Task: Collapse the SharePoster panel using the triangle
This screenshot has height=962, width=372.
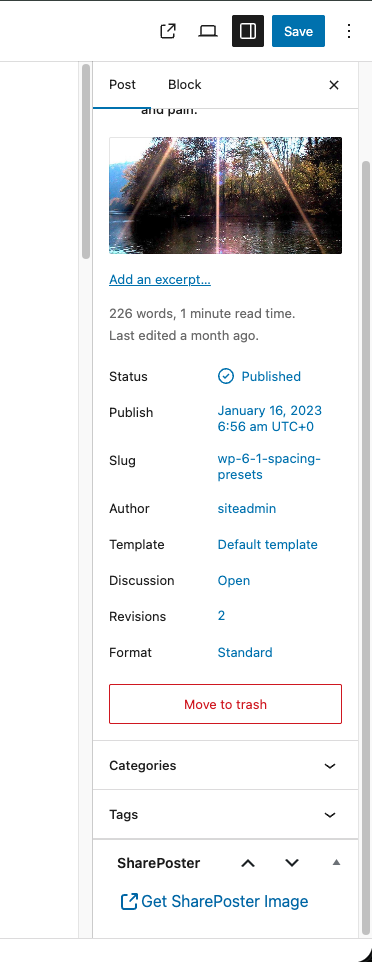Action: [336, 863]
